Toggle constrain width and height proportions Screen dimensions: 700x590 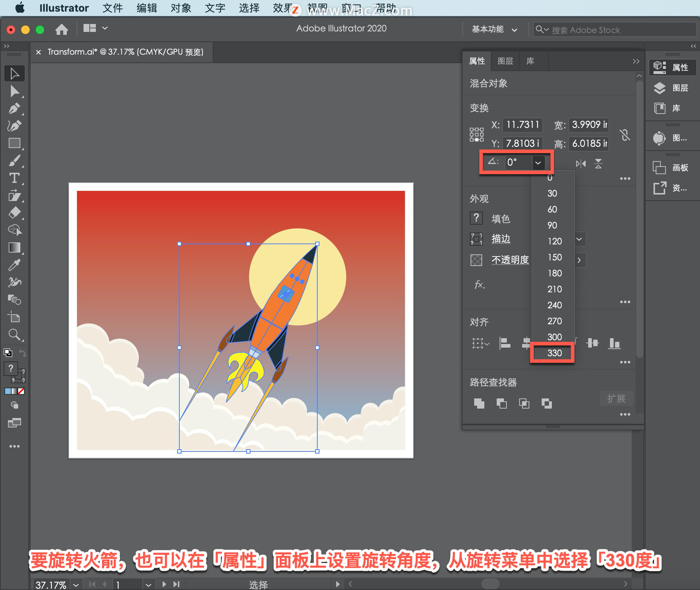point(625,135)
